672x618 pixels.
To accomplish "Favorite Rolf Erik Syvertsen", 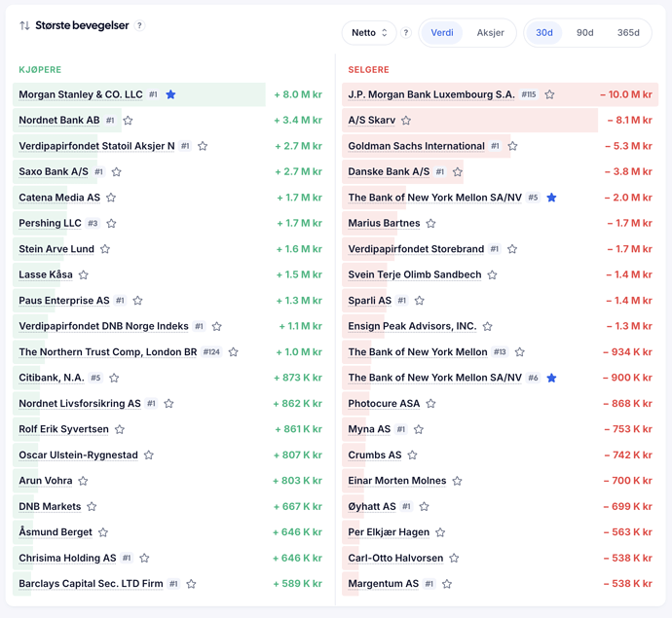I will tap(120, 429).
